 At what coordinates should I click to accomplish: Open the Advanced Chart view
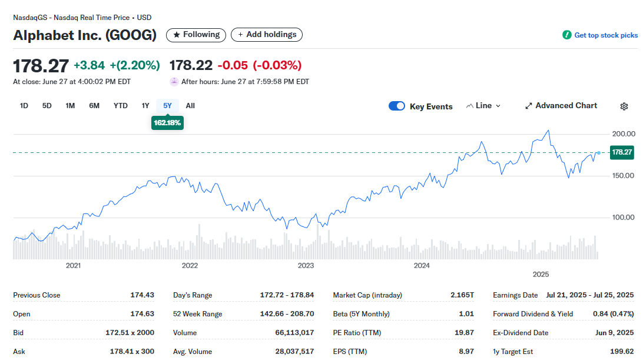point(561,106)
